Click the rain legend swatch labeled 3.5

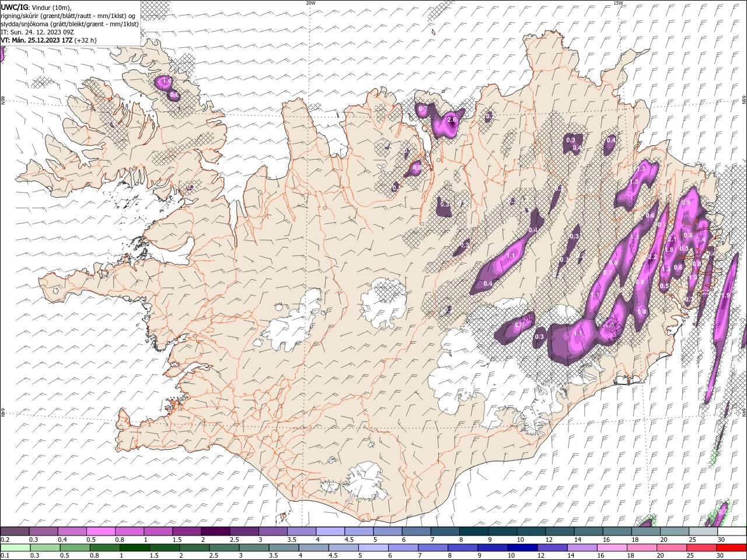[x=284, y=548]
